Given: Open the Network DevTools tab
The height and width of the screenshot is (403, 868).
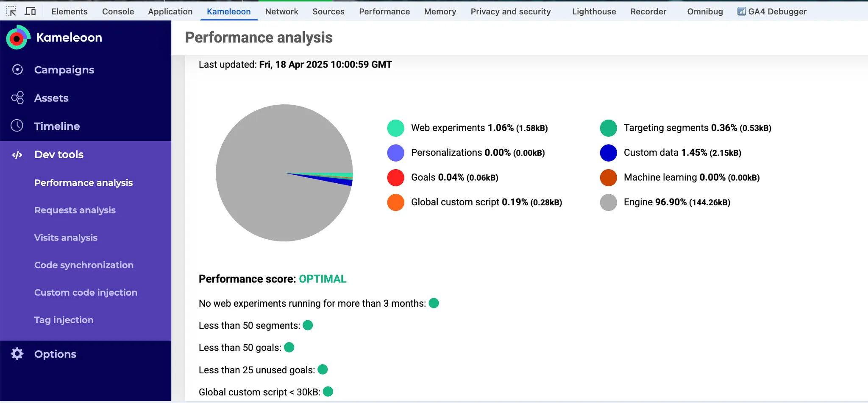Looking at the screenshot, I should 281,11.
